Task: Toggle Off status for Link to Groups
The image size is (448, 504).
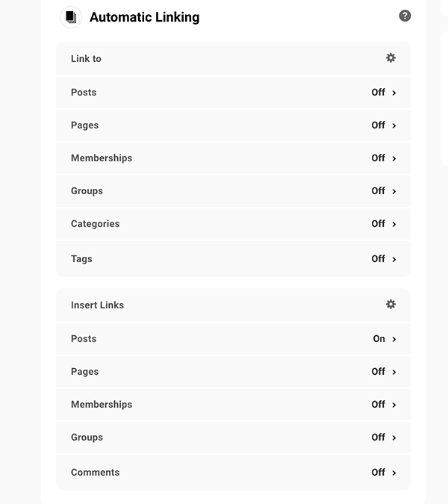Action: point(379,191)
